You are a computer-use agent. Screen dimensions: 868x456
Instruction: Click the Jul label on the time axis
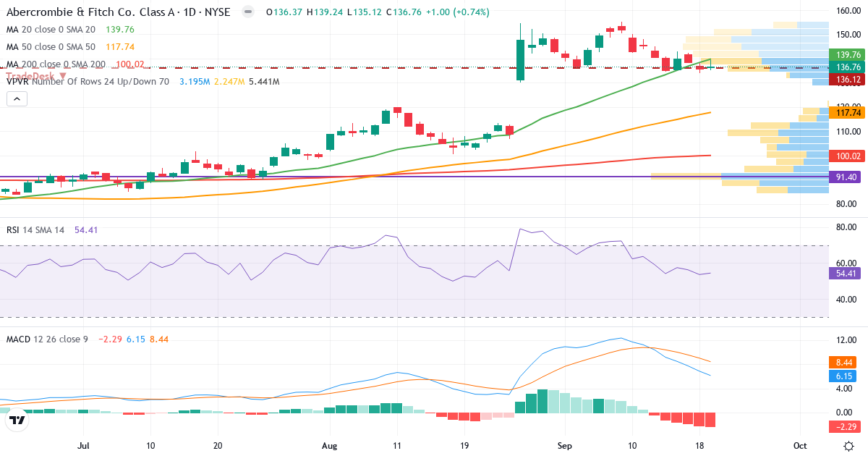pyautogui.click(x=84, y=445)
